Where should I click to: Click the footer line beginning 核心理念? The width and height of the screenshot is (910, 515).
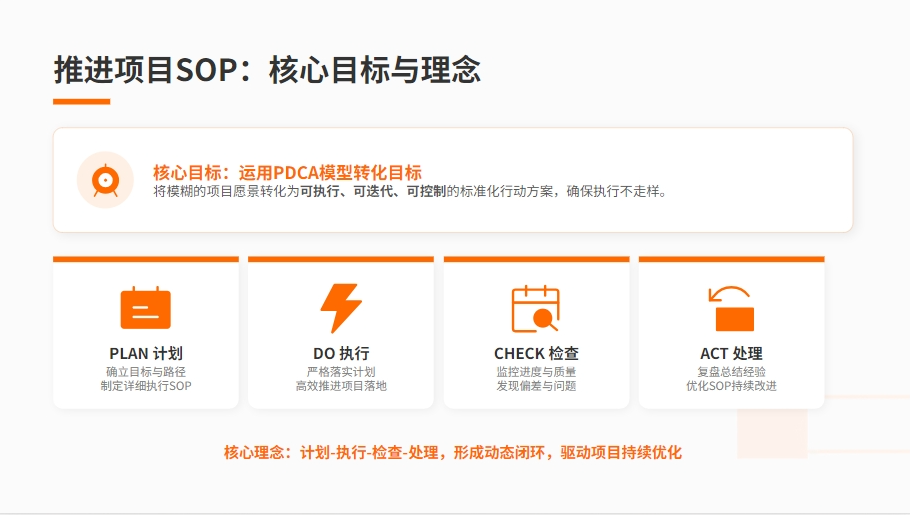coord(453,452)
